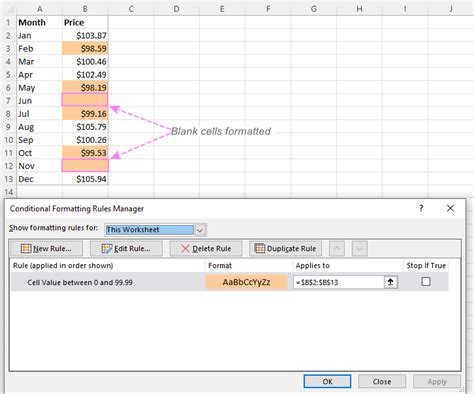Select column B header
The height and width of the screenshot is (394, 474).
click(85, 9)
